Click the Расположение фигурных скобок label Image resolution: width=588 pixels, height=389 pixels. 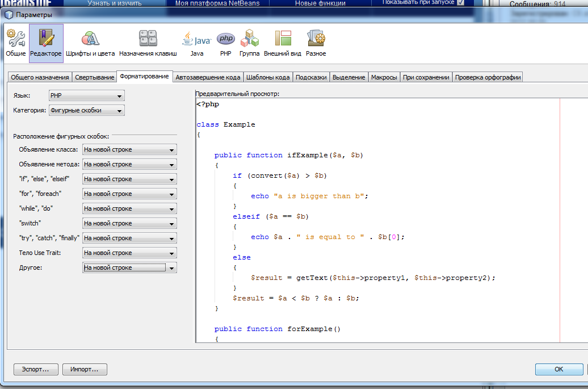point(61,136)
